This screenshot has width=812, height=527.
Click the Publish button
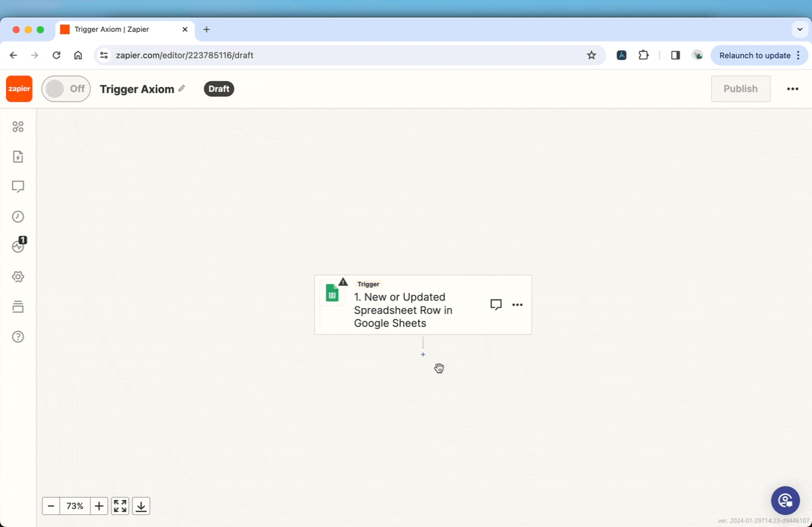(740, 89)
